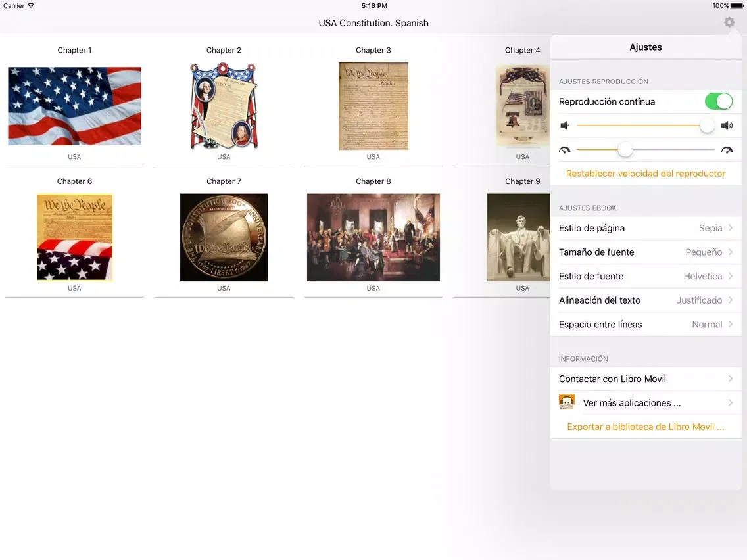The height and width of the screenshot is (560, 747).
Task: Open Estilo de fuente option
Action: point(646,276)
